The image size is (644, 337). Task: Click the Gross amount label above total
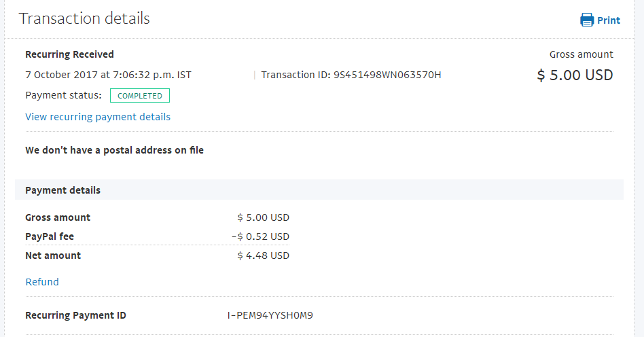tap(581, 54)
